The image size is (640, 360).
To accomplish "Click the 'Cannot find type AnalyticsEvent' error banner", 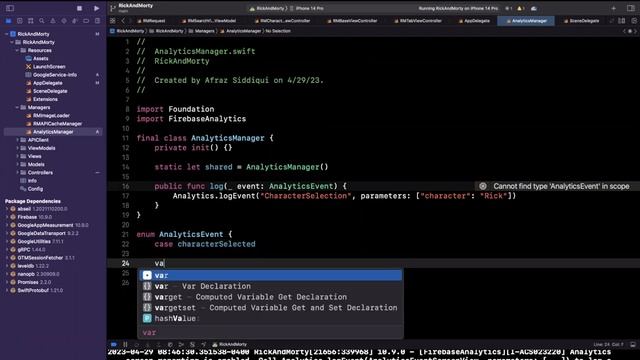I will point(557,186).
